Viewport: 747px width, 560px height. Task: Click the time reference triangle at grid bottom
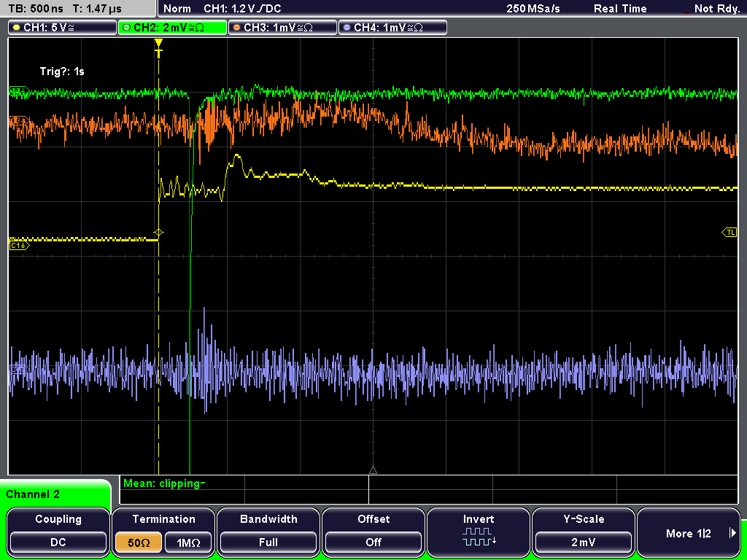(373, 470)
